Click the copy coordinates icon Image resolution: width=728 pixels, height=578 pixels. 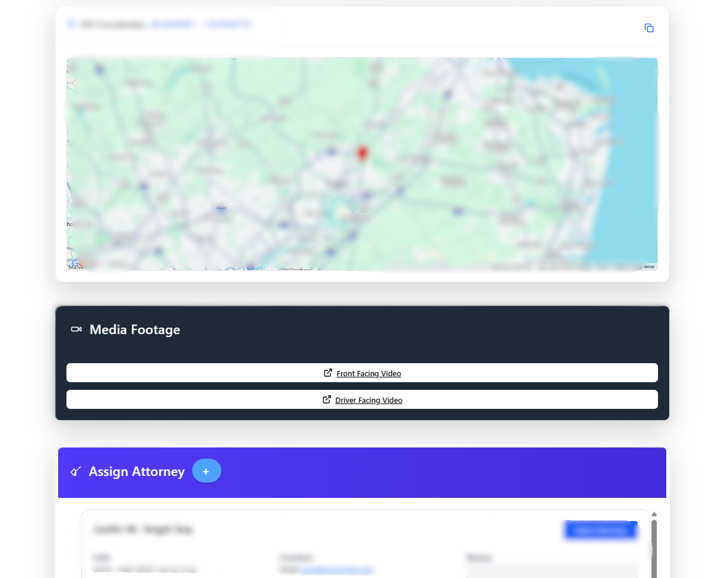[649, 28]
